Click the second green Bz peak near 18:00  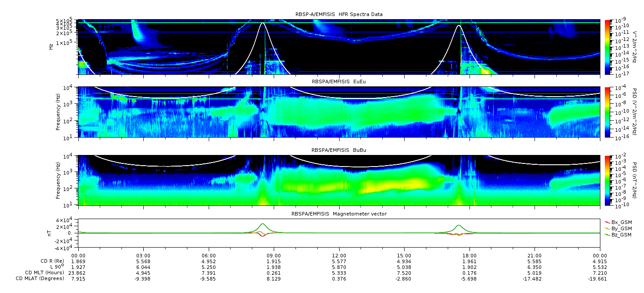pos(458,225)
